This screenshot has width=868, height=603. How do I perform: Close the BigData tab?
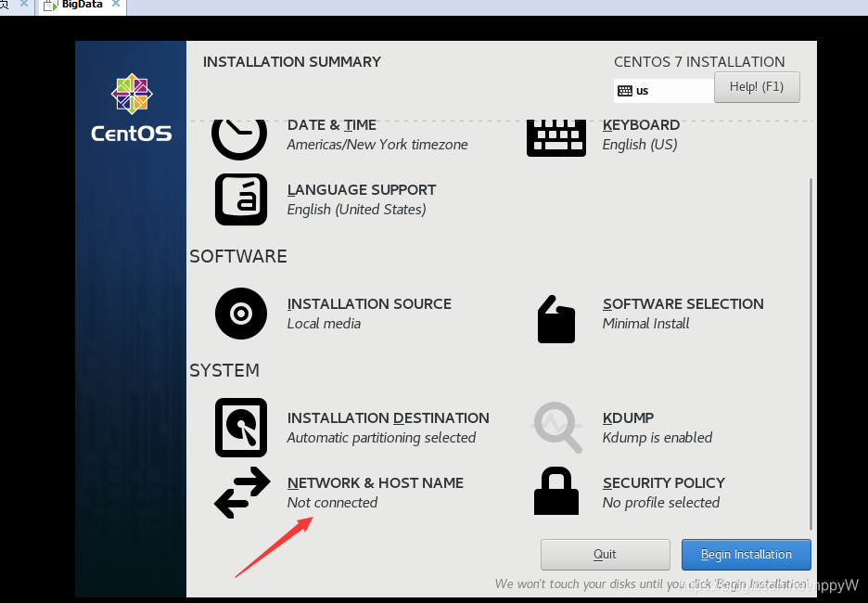[116, 4]
